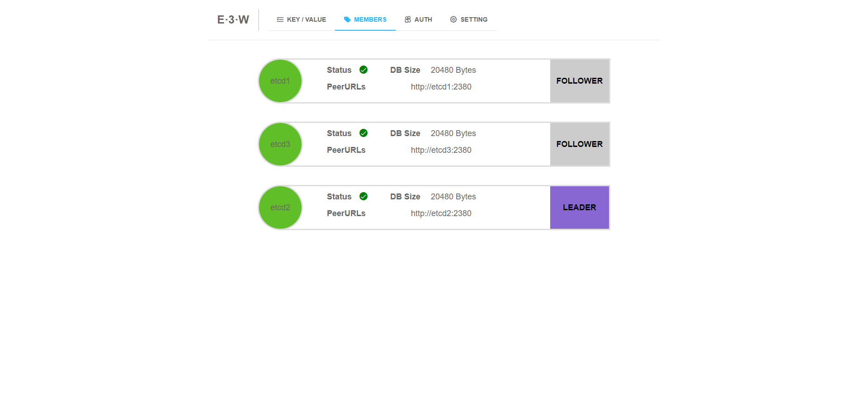Click the http://etcd2:2380 peer URL

[441, 213]
